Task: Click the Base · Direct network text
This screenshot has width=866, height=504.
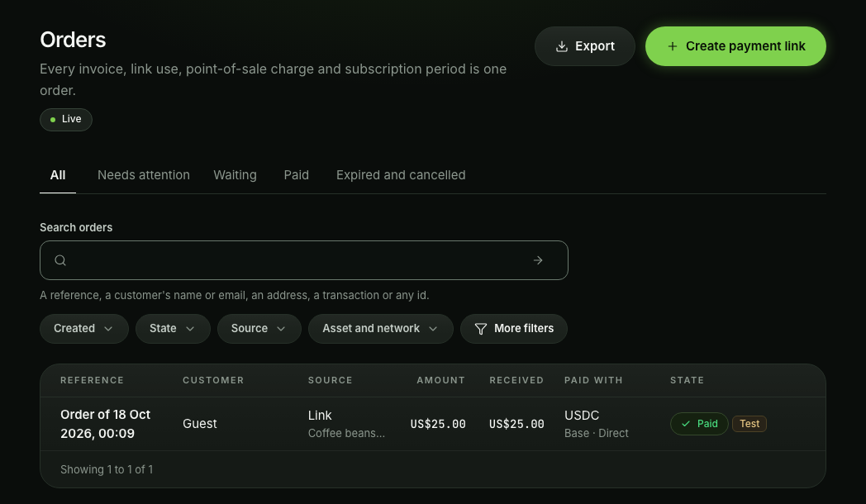Action: pyautogui.click(x=597, y=433)
